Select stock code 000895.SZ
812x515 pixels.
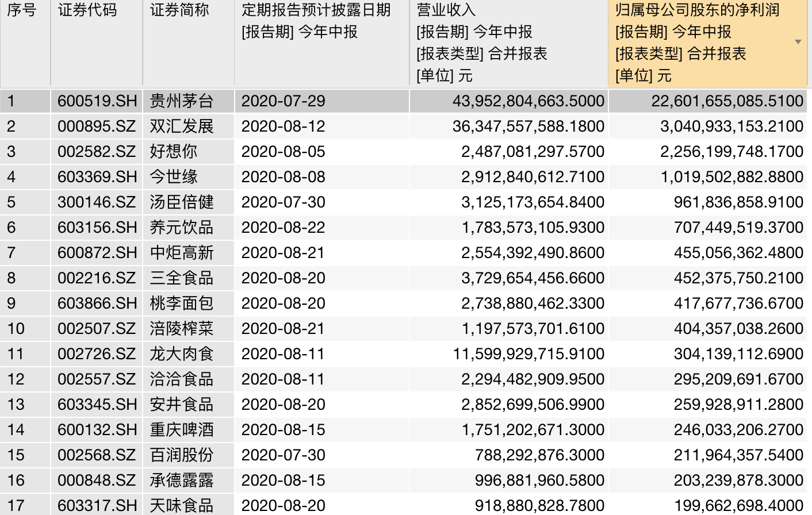click(x=97, y=126)
